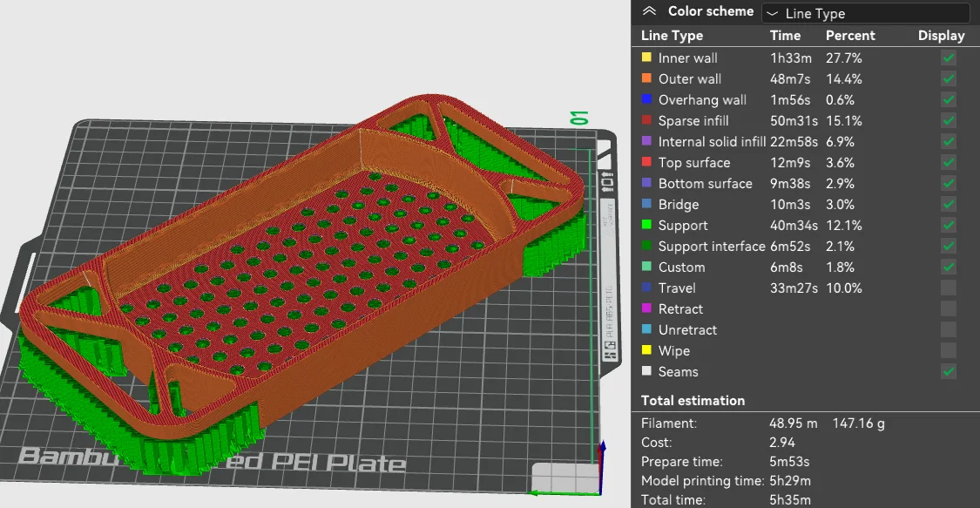
Task: Select the Outer wall label
Action: [x=689, y=78]
